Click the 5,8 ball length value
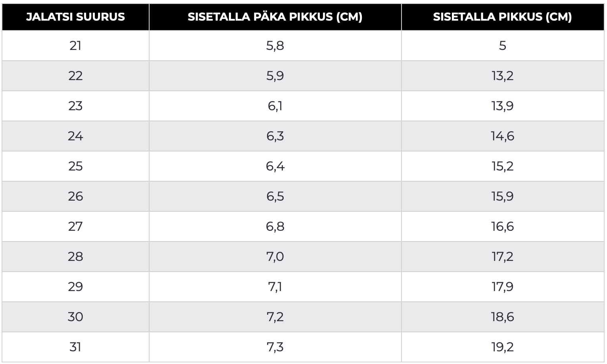The image size is (607, 364). (275, 46)
